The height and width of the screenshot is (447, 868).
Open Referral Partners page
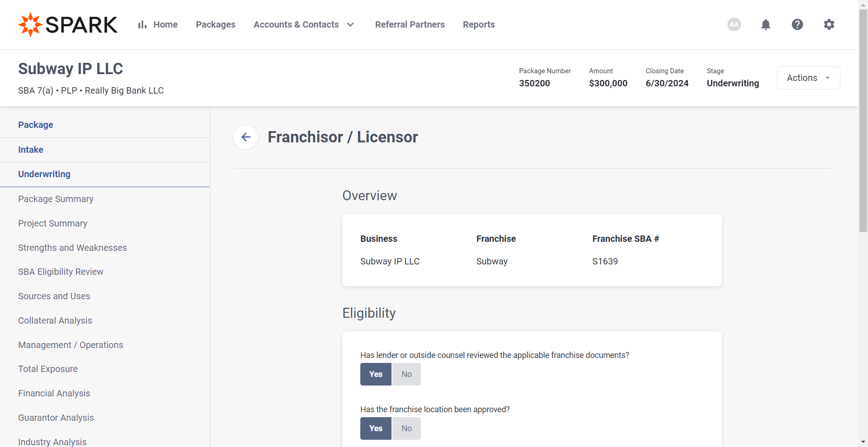coord(410,24)
